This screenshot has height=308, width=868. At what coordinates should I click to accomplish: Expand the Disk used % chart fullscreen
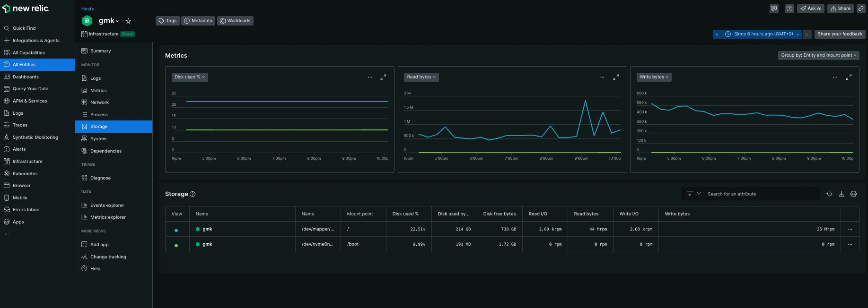point(383,77)
